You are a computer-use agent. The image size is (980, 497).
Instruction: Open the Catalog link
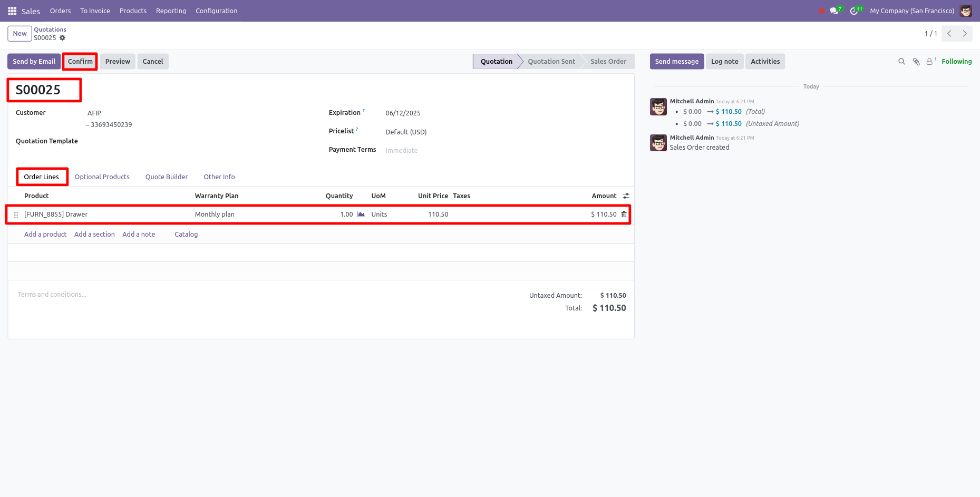(186, 235)
